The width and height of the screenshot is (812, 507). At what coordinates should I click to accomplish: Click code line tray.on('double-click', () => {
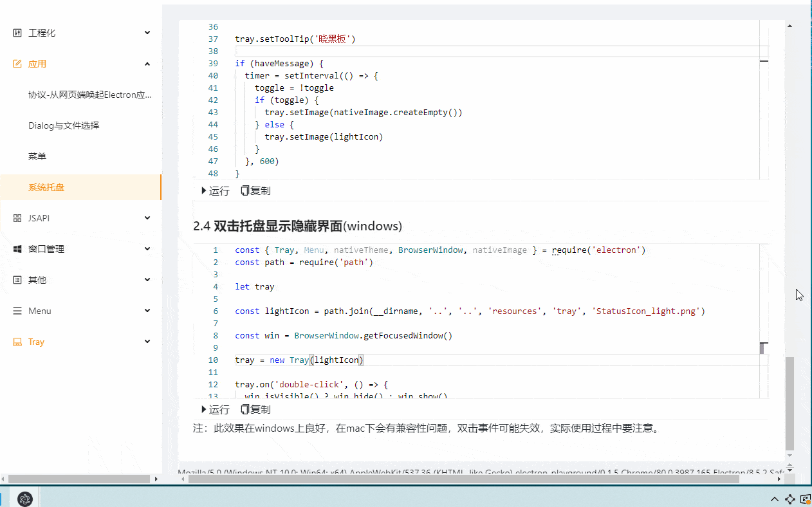coord(311,385)
